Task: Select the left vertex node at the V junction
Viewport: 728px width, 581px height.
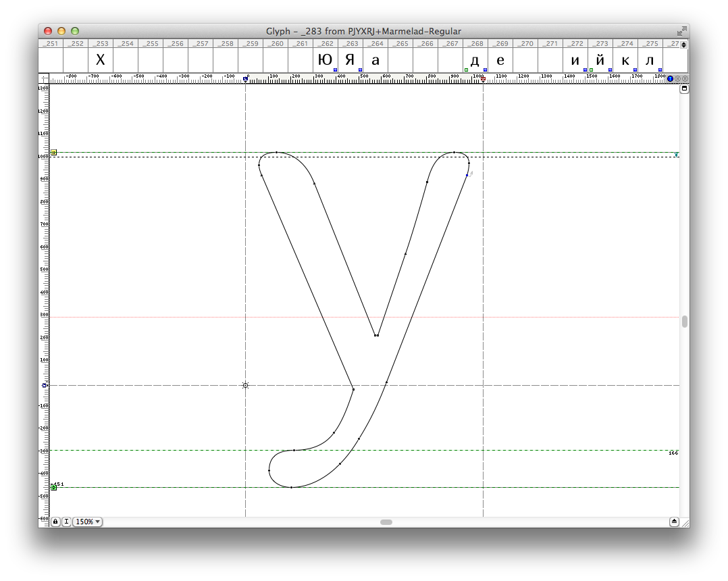Action: coord(375,335)
